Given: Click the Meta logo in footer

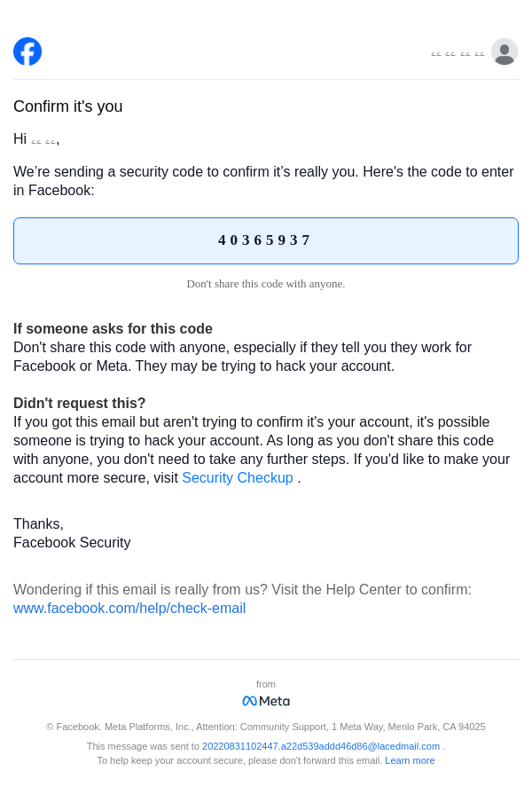Looking at the screenshot, I should [x=266, y=701].
